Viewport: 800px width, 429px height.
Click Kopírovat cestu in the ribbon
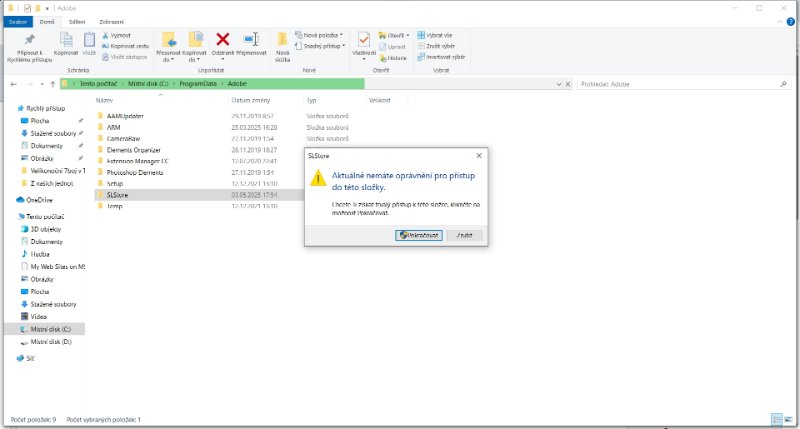[125, 46]
